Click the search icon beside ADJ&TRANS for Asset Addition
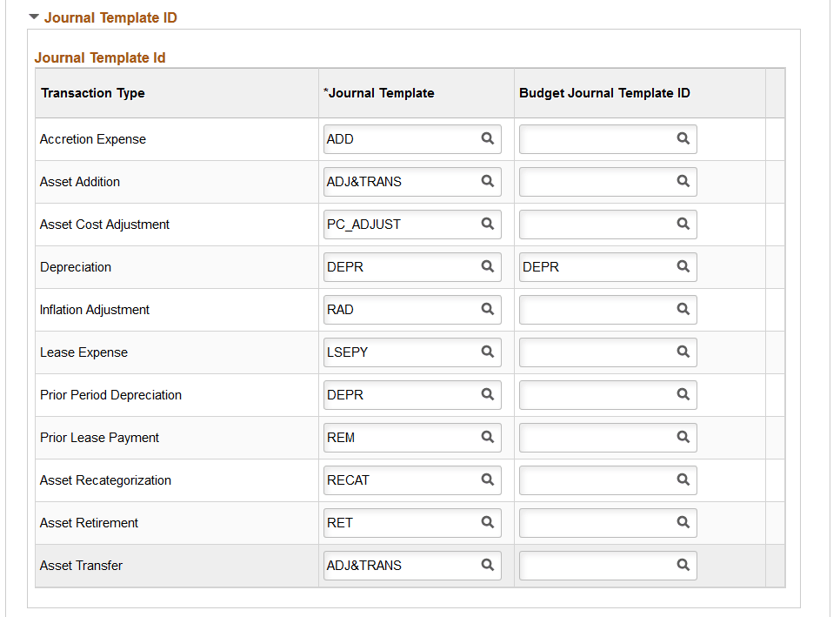Screen dimensions: 840x617 tap(487, 182)
